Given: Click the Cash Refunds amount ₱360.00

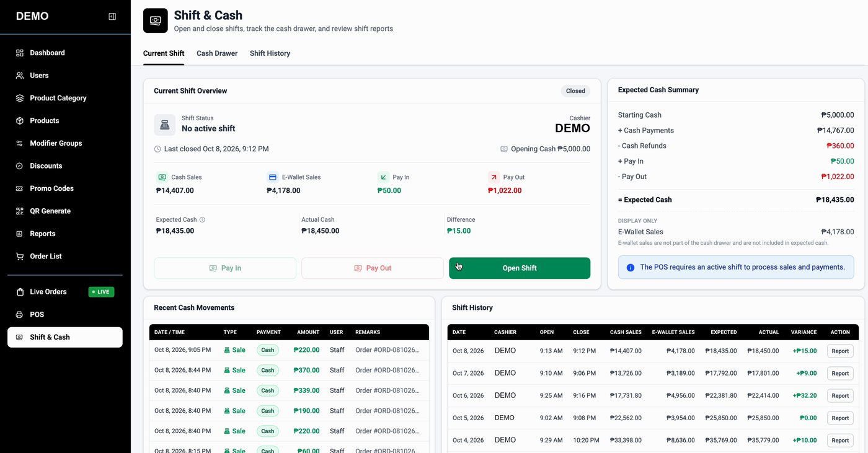Looking at the screenshot, I should pyautogui.click(x=840, y=146).
